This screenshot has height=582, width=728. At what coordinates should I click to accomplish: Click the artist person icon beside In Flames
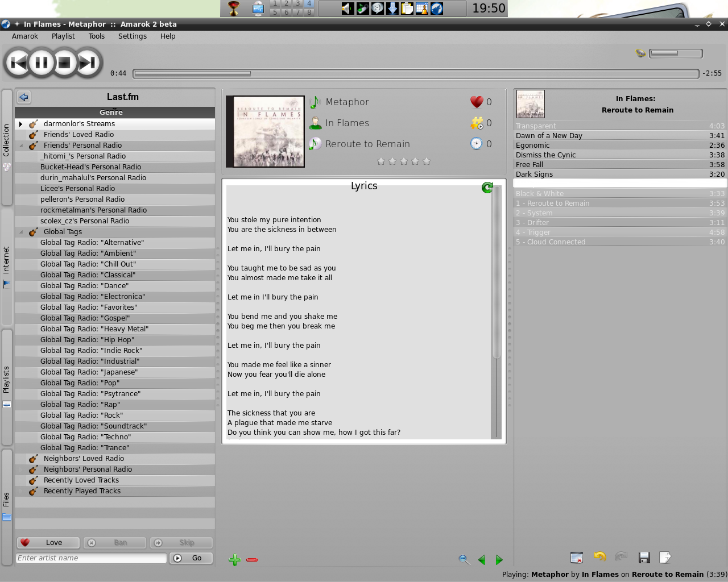coord(315,123)
